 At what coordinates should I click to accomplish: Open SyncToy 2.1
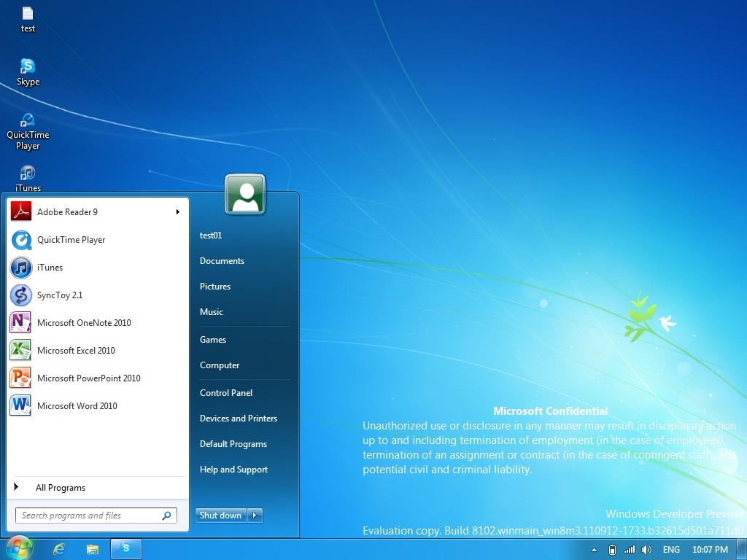(60, 295)
